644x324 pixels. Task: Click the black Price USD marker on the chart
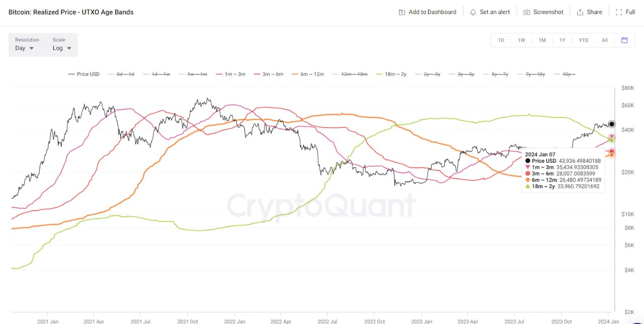coord(611,124)
